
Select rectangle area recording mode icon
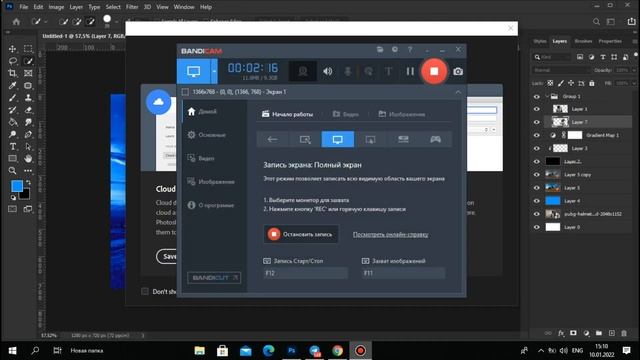(x=305, y=140)
